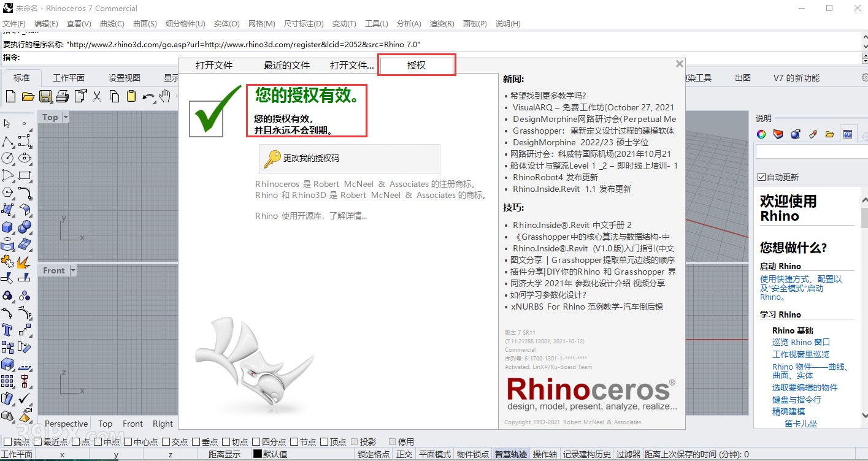Open the 工具(L) menu

[376, 24]
